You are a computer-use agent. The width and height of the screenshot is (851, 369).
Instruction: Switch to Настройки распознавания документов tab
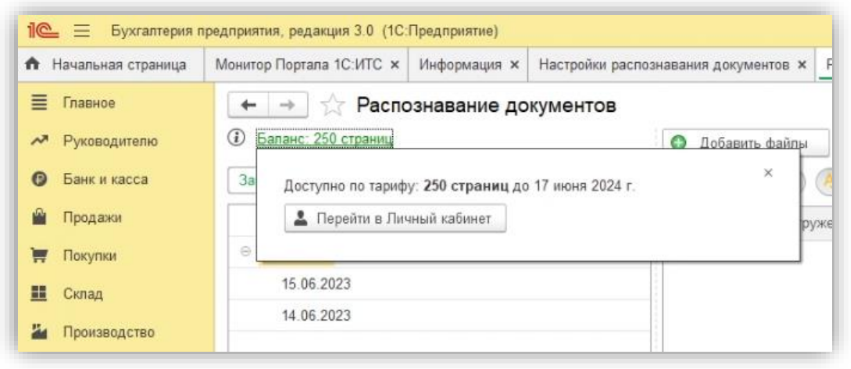click(664, 65)
